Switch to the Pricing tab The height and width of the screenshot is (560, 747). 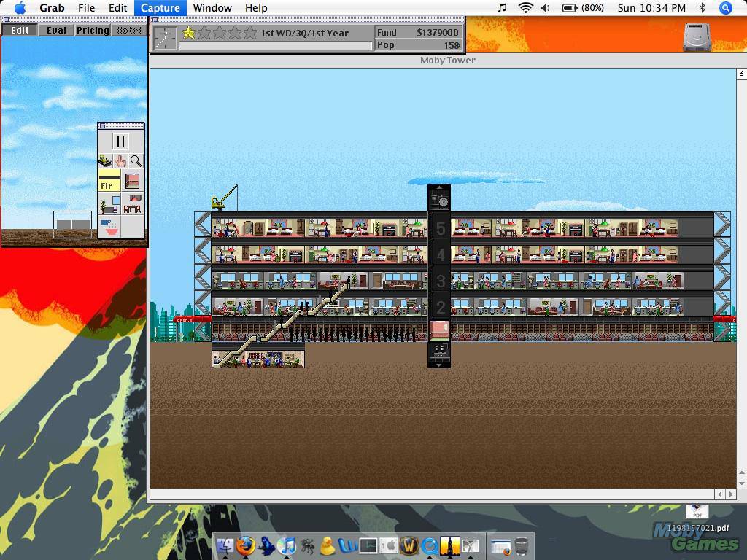pos(93,30)
